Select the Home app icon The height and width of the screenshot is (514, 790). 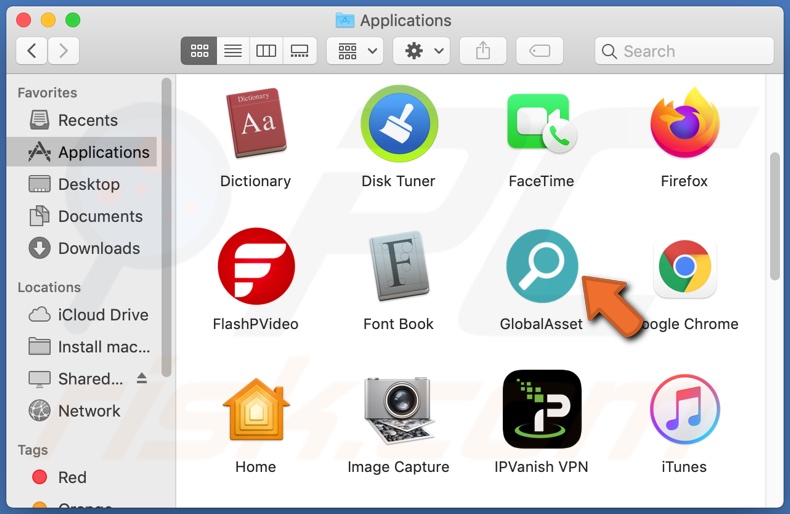click(x=256, y=409)
